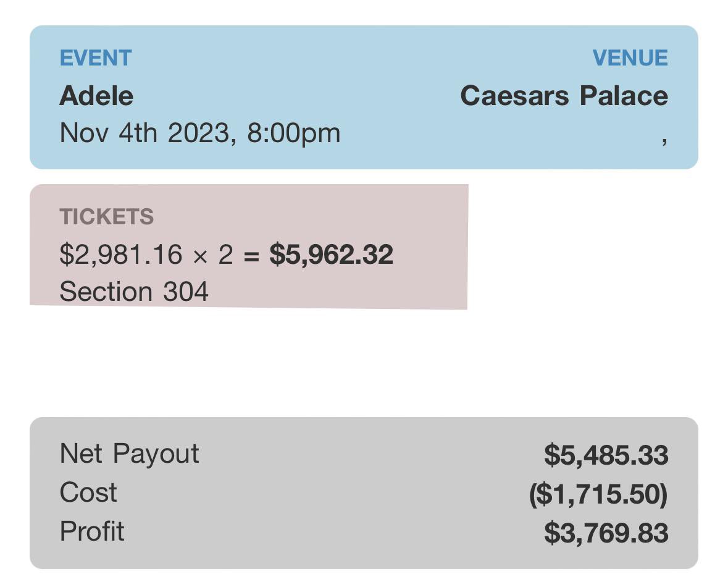Click the $5,485.33 net payout amount
Image resolution: width=728 pixels, height=587 pixels.
(x=606, y=455)
